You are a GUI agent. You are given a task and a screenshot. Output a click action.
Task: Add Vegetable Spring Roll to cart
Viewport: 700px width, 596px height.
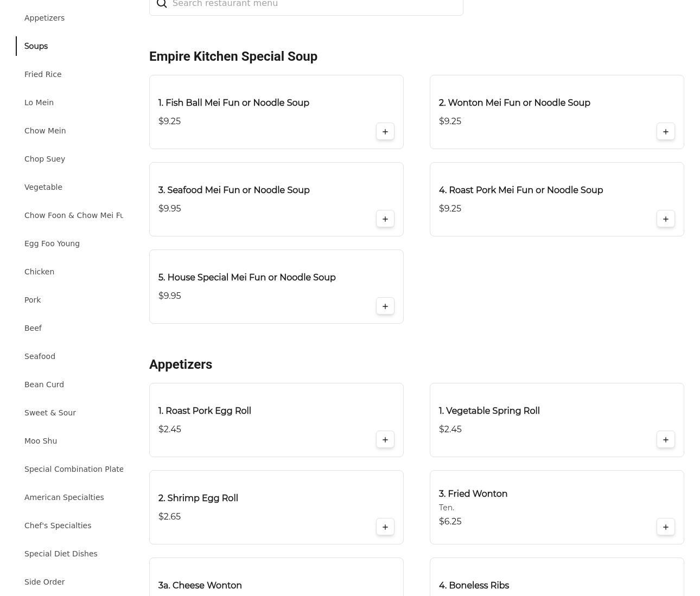[x=665, y=440]
